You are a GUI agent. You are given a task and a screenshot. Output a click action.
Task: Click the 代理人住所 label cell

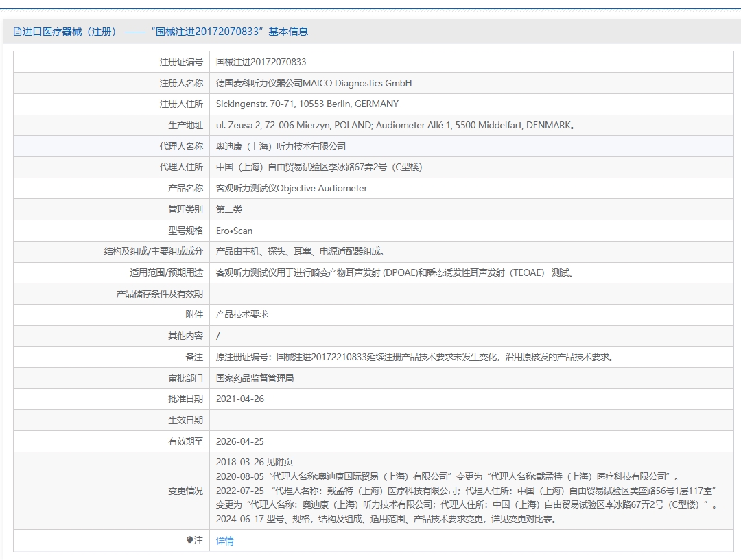pyautogui.click(x=112, y=167)
